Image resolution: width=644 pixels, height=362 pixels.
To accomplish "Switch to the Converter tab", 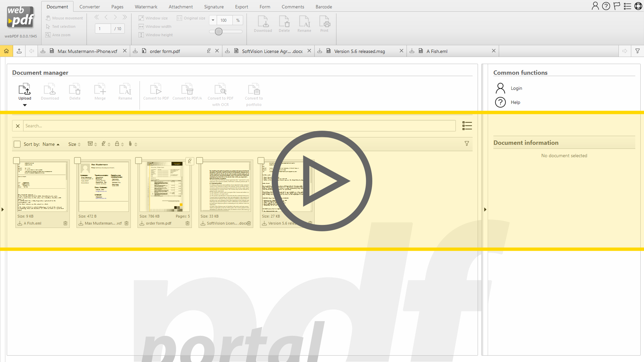I will (90, 7).
